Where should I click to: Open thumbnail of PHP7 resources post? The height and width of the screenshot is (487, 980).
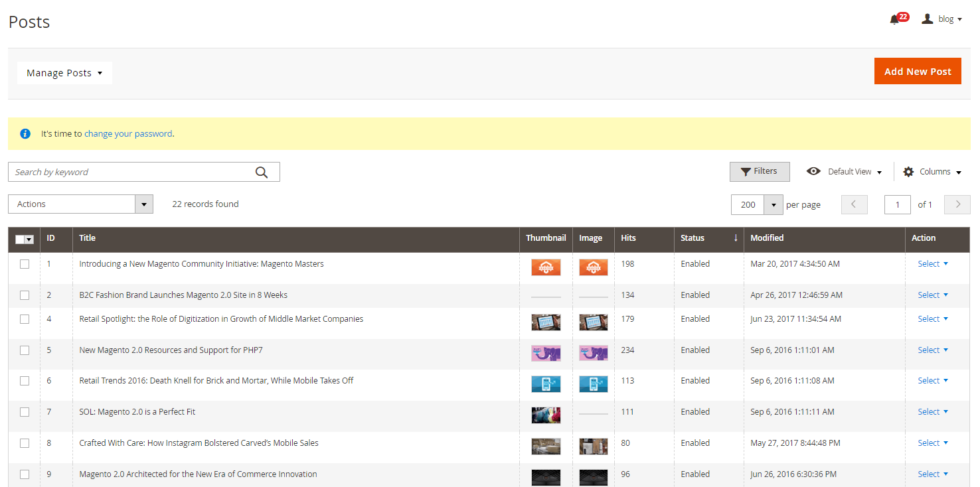click(546, 353)
